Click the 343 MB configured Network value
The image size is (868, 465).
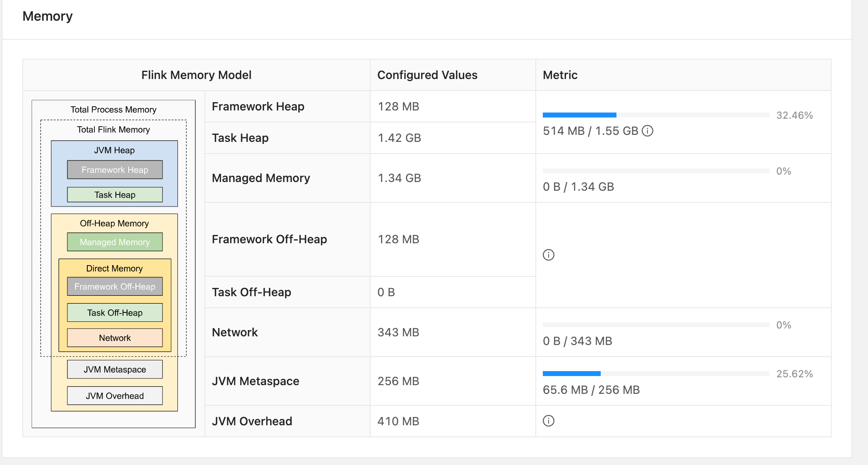point(398,332)
